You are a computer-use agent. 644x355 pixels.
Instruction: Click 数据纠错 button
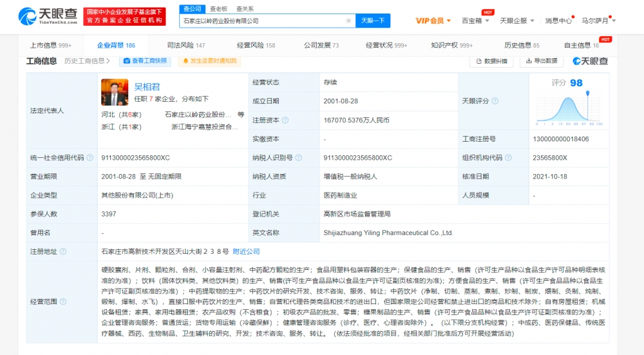click(491, 61)
